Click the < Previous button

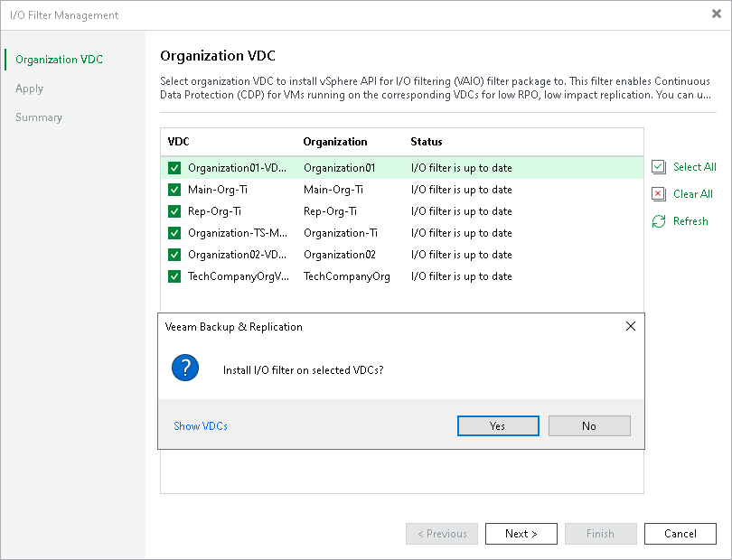click(442, 534)
